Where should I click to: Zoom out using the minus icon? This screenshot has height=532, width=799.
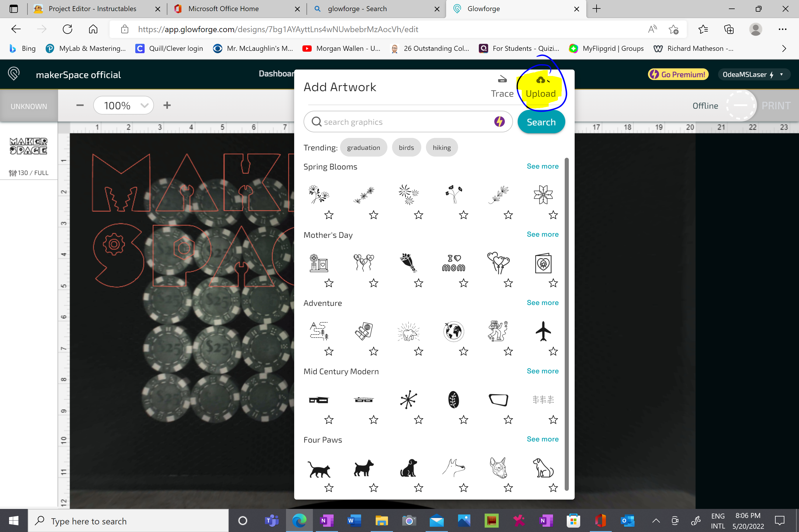pyautogui.click(x=79, y=105)
